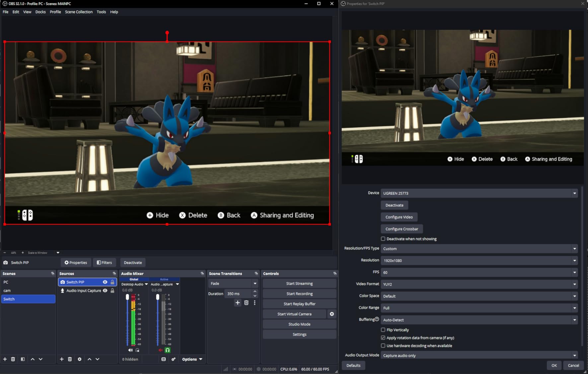Screen dimensions: 588x374
Task: Expand the Fade transition dropdown
Action: [x=233, y=283]
